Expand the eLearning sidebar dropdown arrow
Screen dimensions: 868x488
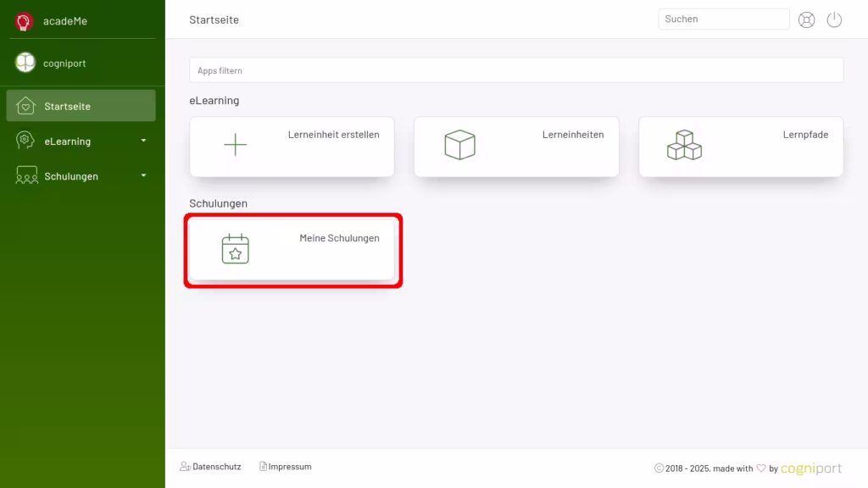point(143,141)
